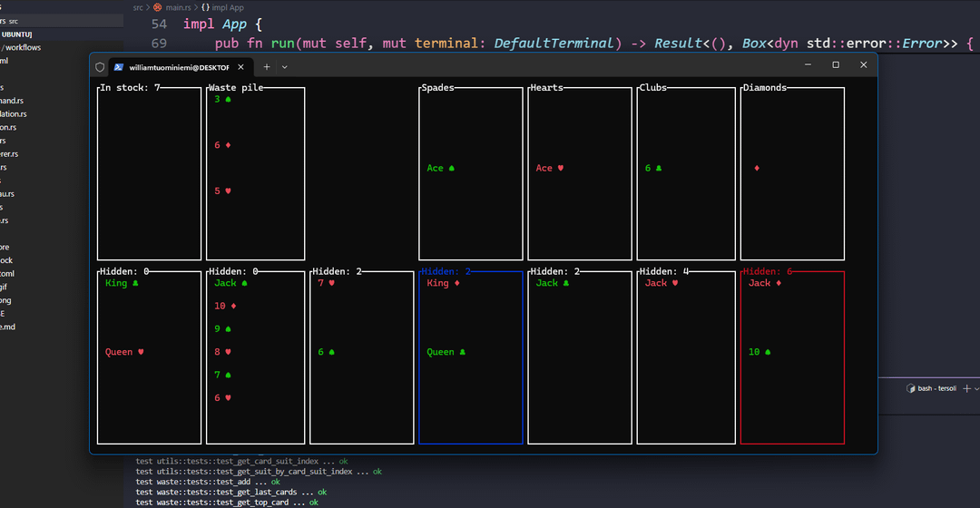
Task: Select the Ace of spades in the Spades foundation
Action: [441, 168]
